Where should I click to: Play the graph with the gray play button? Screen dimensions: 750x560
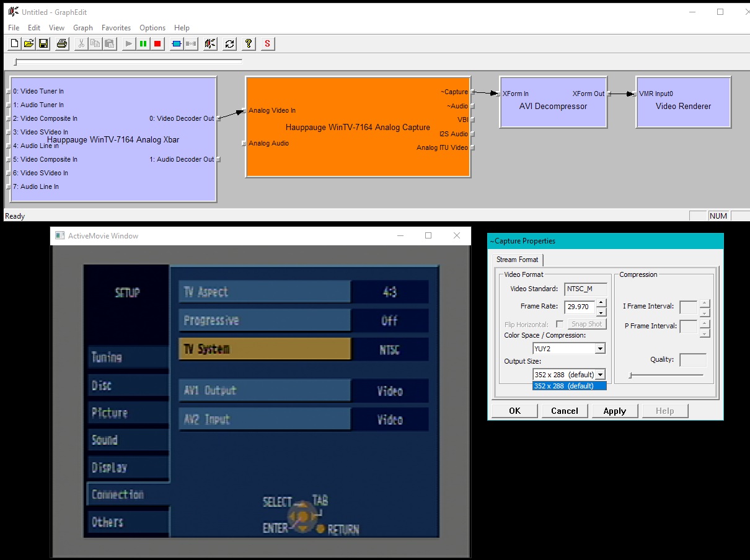(128, 43)
